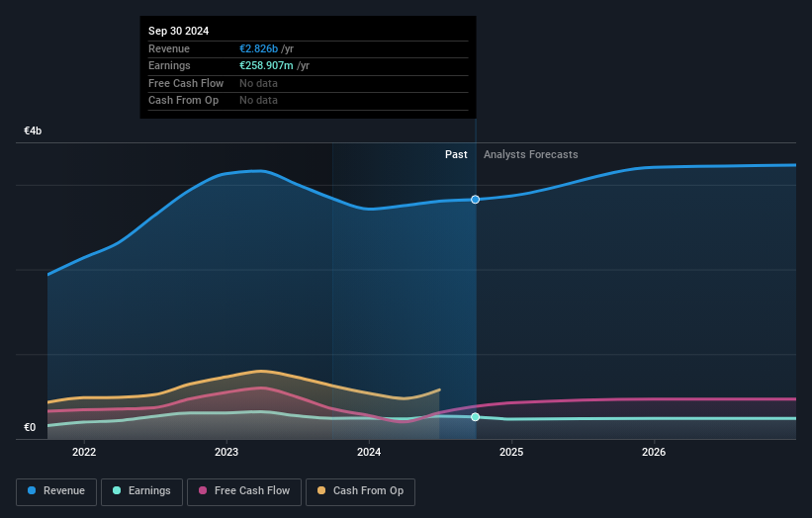The width and height of the screenshot is (812, 518).
Task: Select the Revenue data point marker
Action: pos(475,200)
